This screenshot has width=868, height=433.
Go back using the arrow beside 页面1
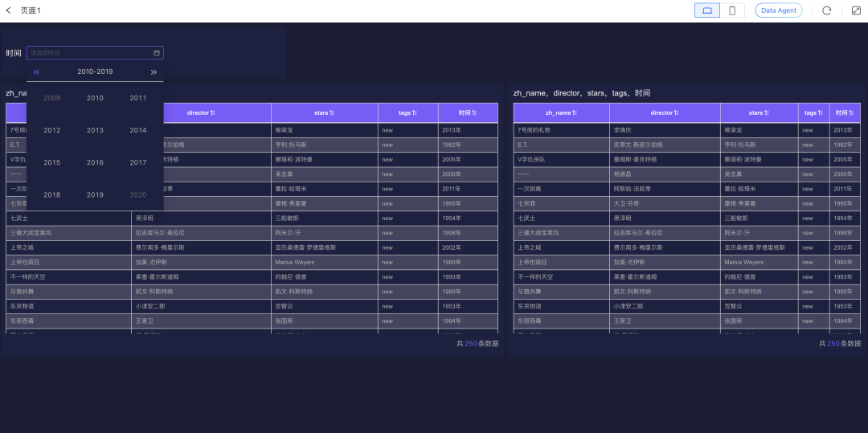tap(8, 10)
